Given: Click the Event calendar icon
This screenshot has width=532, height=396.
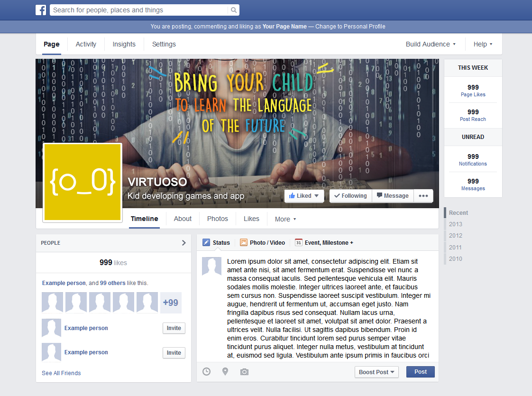Looking at the screenshot, I should (x=299, y=242).
